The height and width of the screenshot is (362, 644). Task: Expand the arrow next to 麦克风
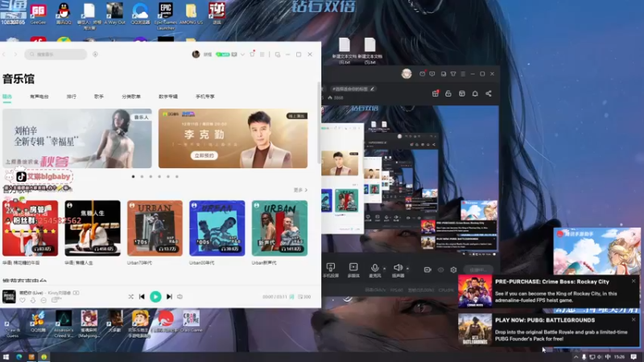(385, 269)
